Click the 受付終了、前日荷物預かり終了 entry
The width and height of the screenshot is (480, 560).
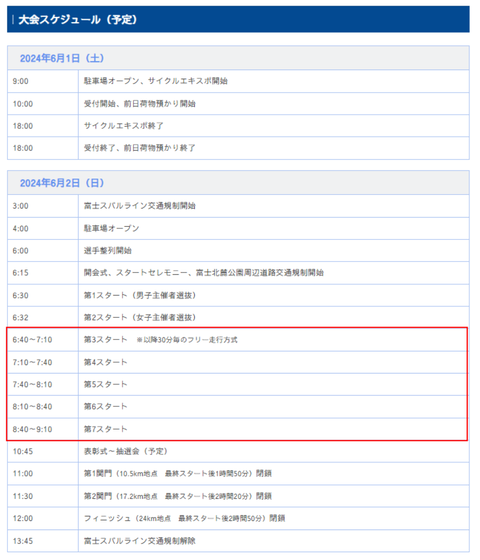pyautogui.click(x=140, y=148)
